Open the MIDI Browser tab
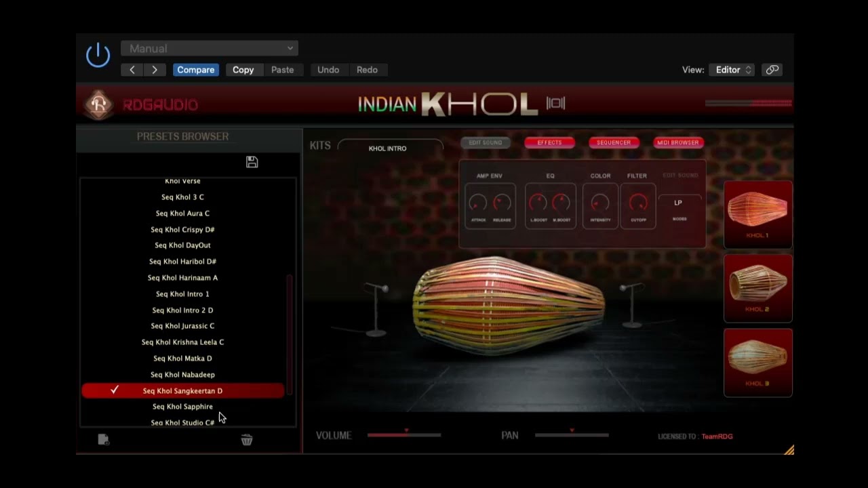This screenshot has height=488, width=868. point(677,142)
